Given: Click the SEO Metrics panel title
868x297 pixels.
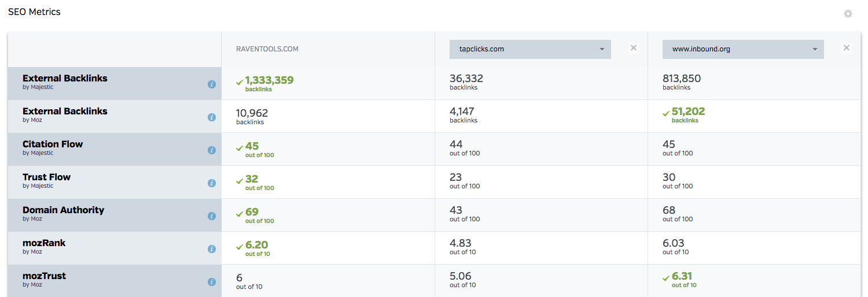Looking at the screenshot, I should click(x=34, y=12).
